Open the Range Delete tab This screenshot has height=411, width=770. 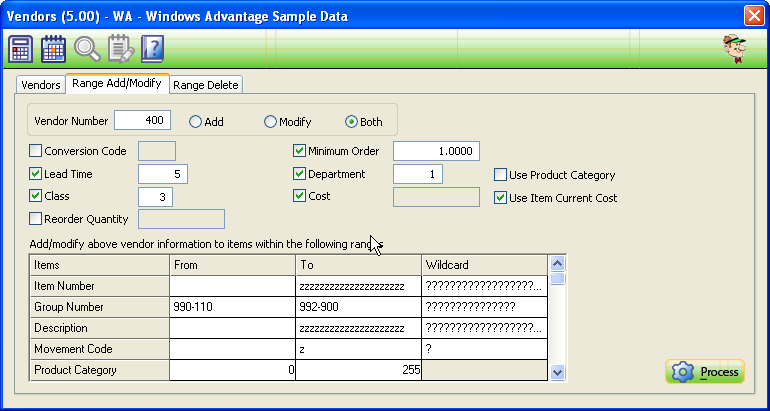tap(206, 84)
